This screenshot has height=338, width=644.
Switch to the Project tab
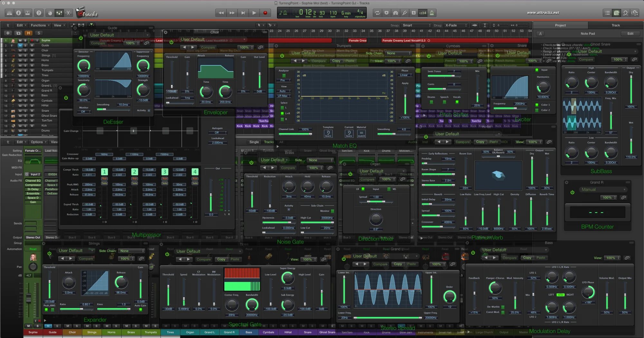[x=560, y=25]
